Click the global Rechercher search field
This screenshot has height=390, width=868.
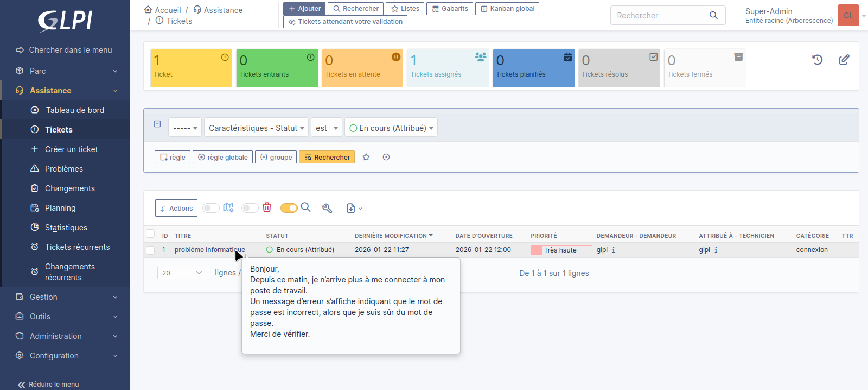661,16
